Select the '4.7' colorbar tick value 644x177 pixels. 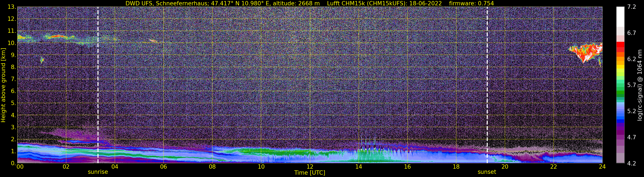pyautogui.click(x=632, y=137)
